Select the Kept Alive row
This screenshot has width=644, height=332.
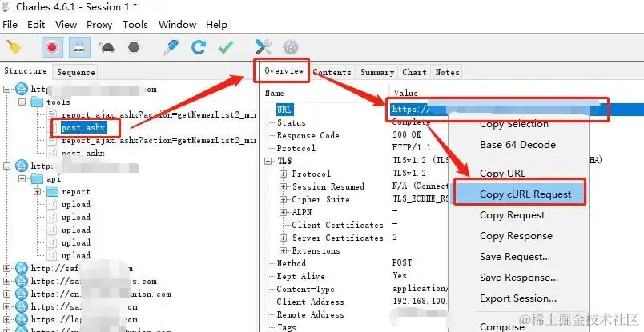[300, 276]
